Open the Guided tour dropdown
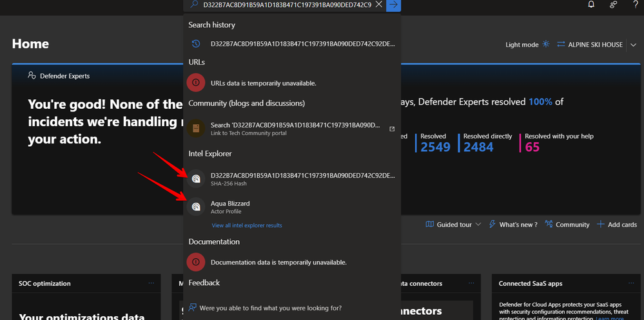This screenshot has width=644, height=320. click(x=454, y=225)
